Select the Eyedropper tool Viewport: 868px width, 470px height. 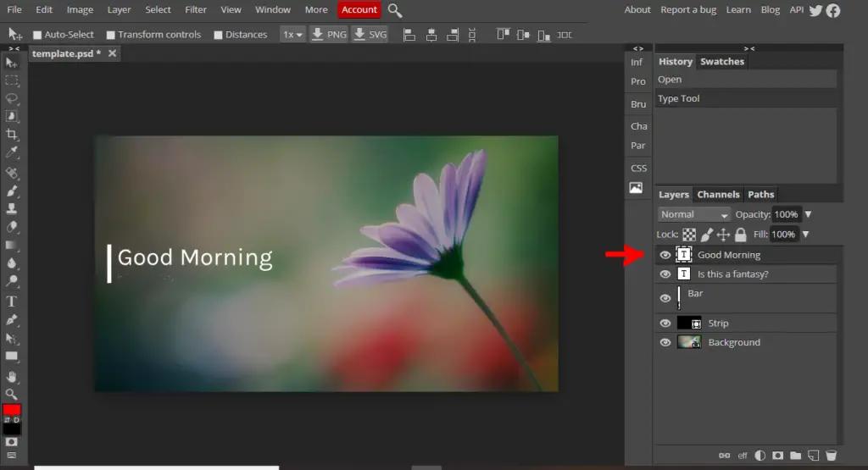[11, 152]
